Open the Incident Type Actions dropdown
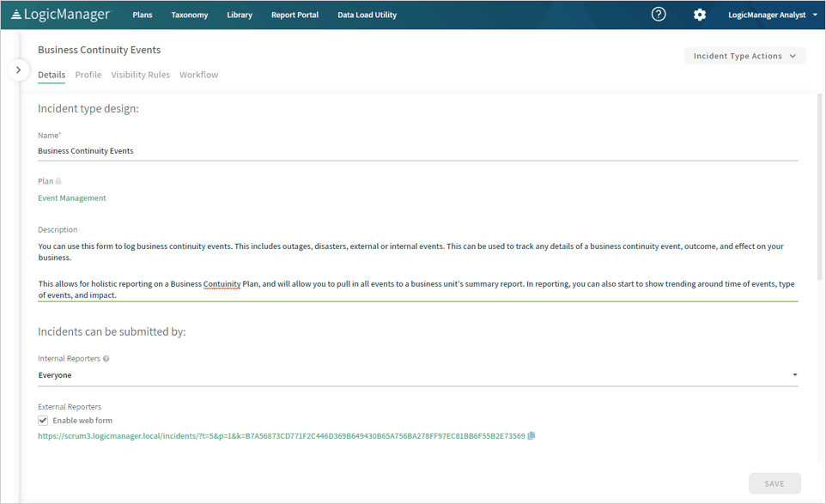Viewport: 826px width, 504px height. pos(745,56)
